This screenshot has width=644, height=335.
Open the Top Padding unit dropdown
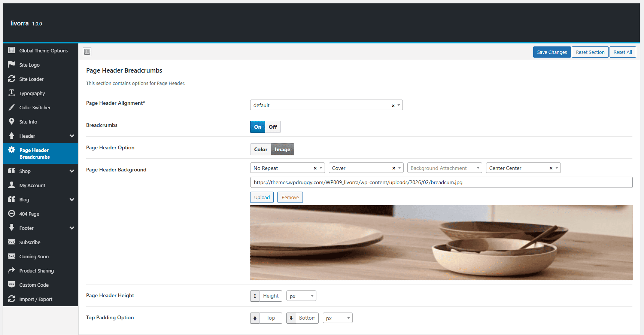coord(337,318)
